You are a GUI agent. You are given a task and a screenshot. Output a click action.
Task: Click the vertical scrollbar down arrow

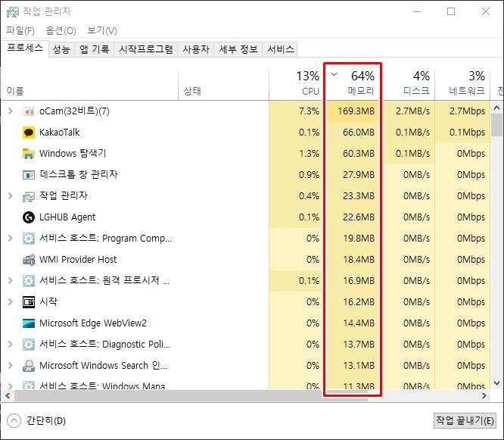click(497, 383)
